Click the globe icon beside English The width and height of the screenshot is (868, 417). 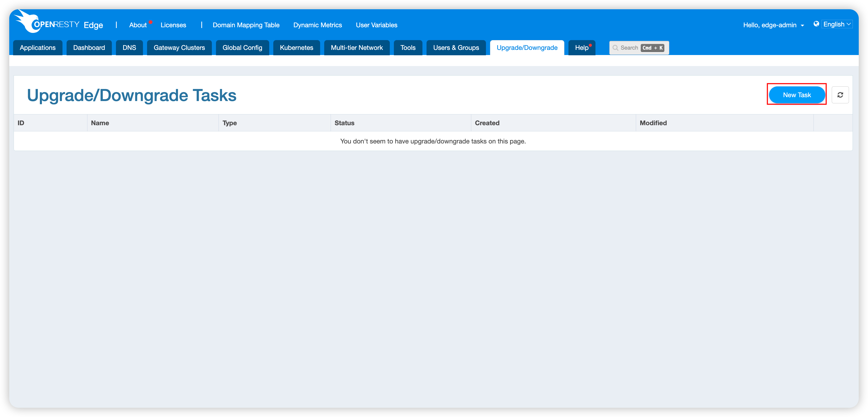click(816, 24)
